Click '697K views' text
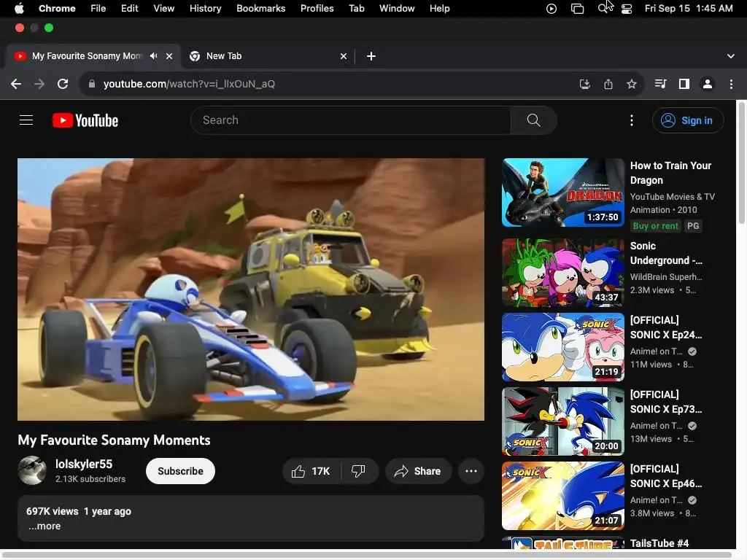Viewport: 747px width, 560px height. (53, 511)
